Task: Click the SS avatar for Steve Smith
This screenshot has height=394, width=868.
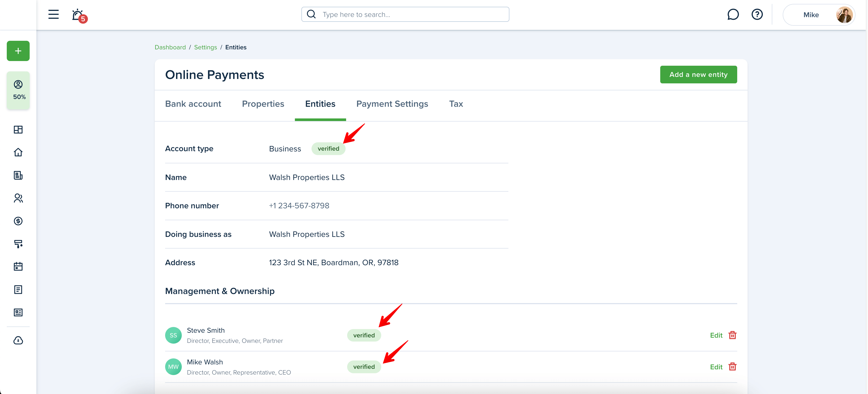Action: click(x=173, y=336)
